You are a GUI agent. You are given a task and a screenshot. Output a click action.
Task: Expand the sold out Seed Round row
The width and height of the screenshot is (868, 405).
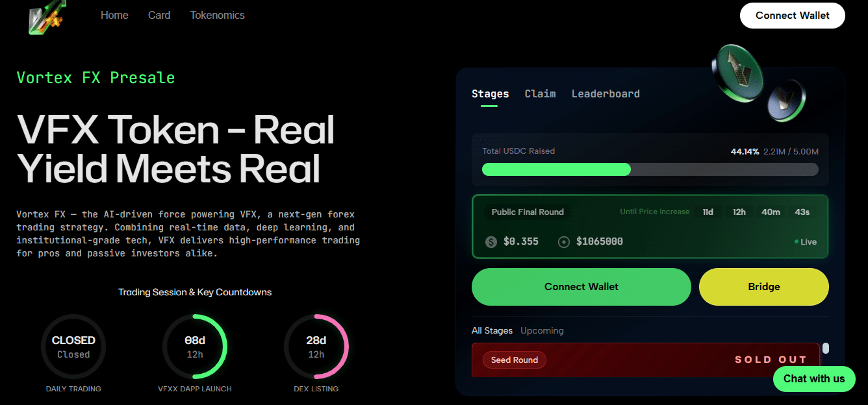[x=646, y=360]
